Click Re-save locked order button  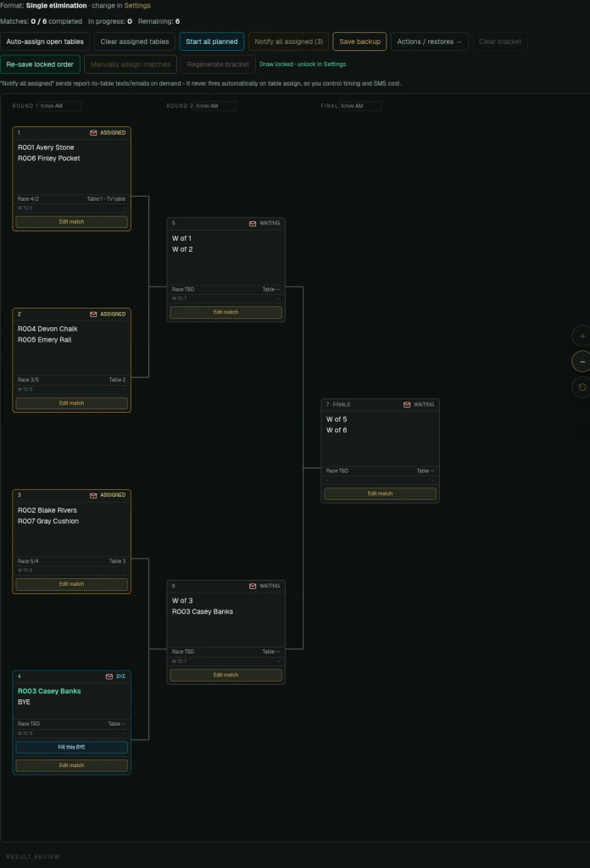[x=40, y=64]
